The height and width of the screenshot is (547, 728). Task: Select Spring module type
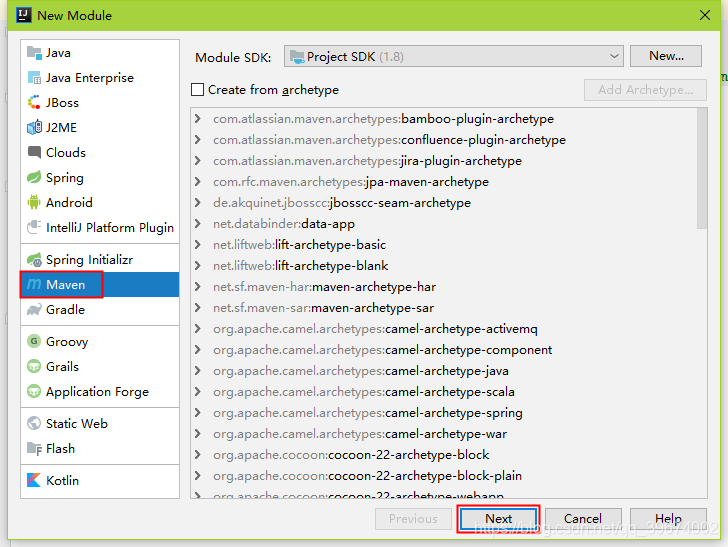pos(100,177)
